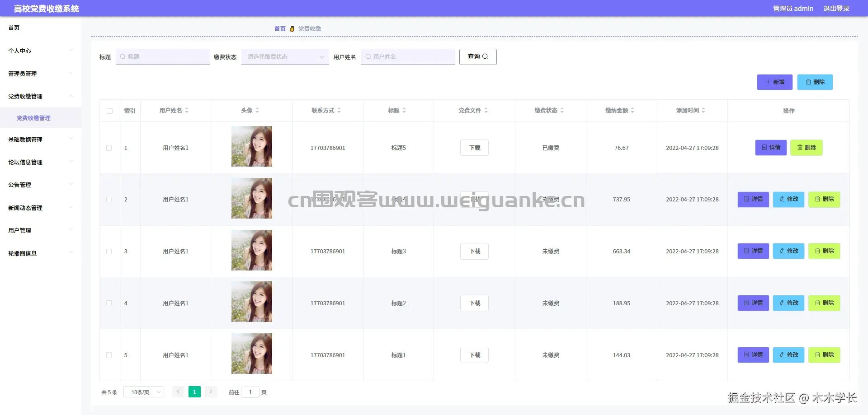The height and width of the screenshot is (415, 868).
Task: Open 详情 for the 737.95 row
Action: [753, 199]
